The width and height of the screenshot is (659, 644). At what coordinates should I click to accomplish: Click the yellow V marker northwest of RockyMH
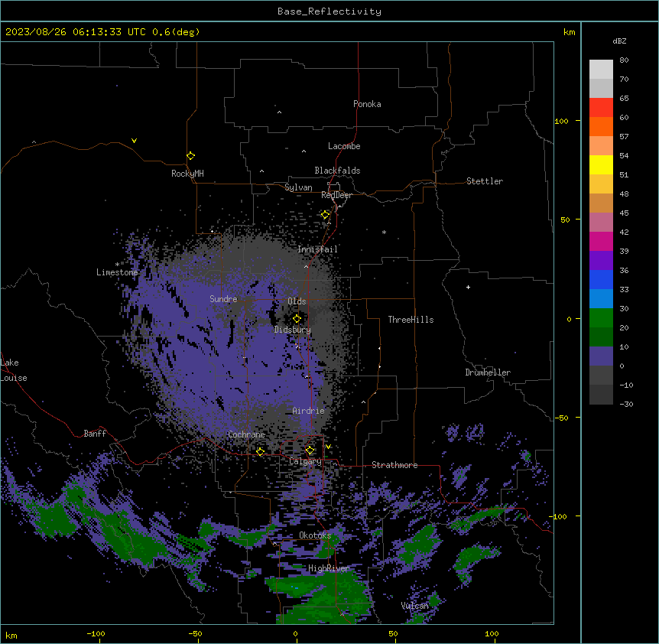[134, 141]
